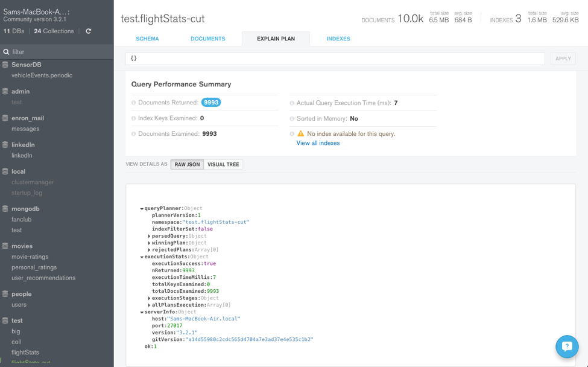Expand the winningPlan object
Image resolution: width=588 pixels, height=367 pixels.
[x=149, y=243]
